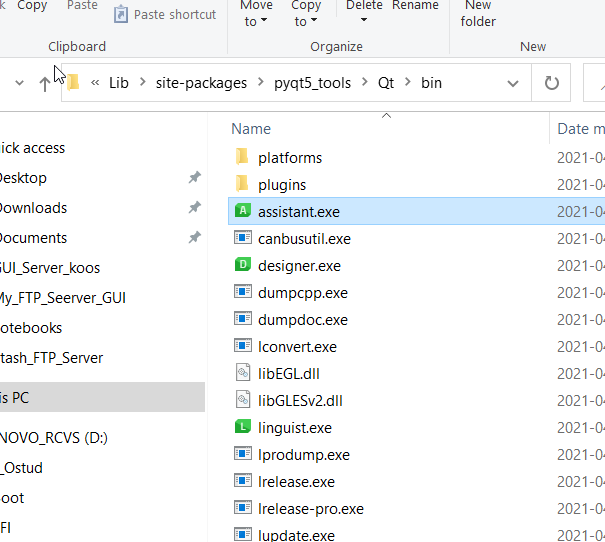Select designer.exe file name

tap(299, 266)
